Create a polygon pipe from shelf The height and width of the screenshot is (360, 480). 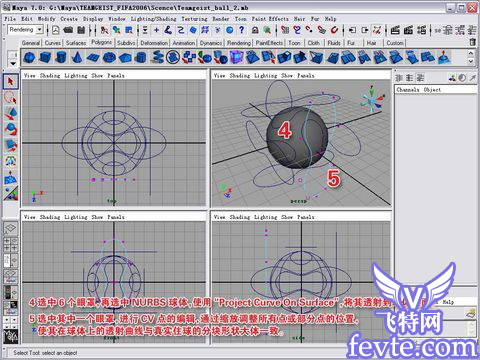[141, 57]
